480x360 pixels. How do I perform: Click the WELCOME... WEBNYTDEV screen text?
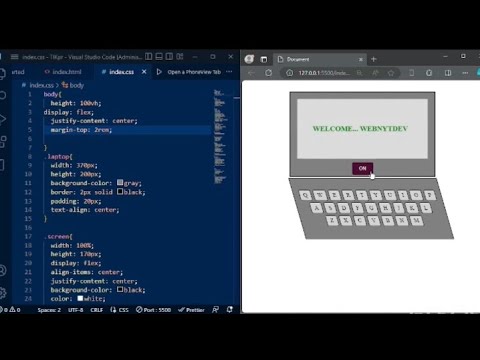pos(360,129)
